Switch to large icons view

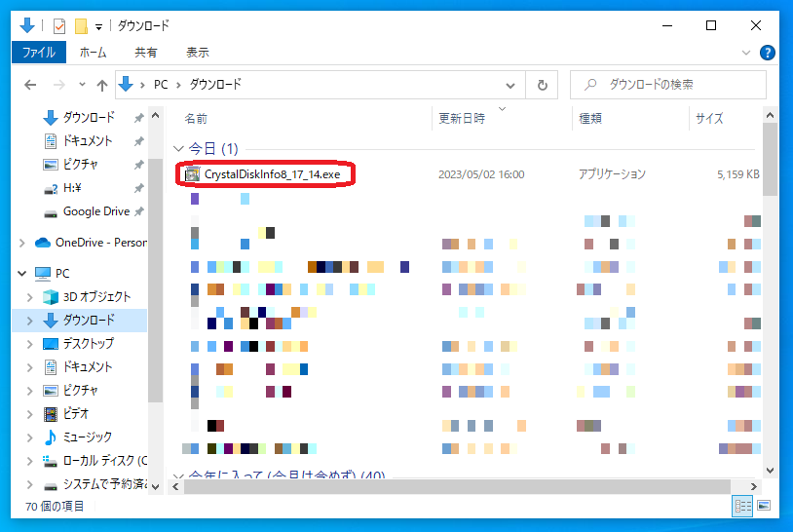coord(764,506)
